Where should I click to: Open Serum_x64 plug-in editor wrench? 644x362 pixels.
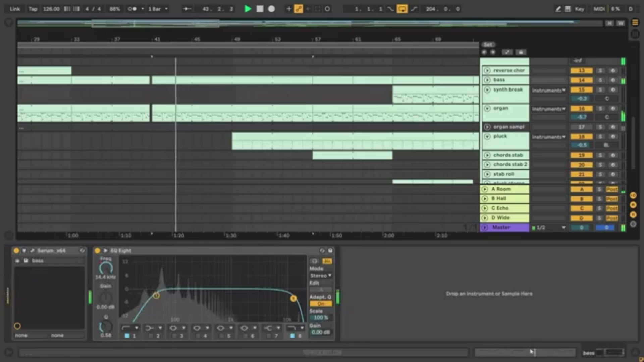(x=33, y=251)
